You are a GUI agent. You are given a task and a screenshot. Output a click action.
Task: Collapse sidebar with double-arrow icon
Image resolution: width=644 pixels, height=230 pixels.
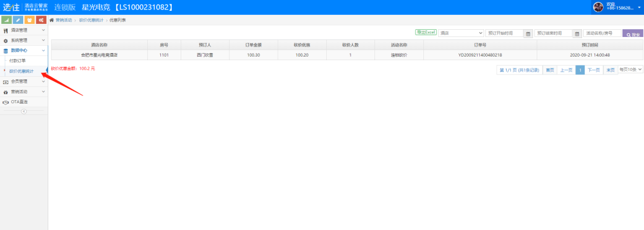click(24, 111)
